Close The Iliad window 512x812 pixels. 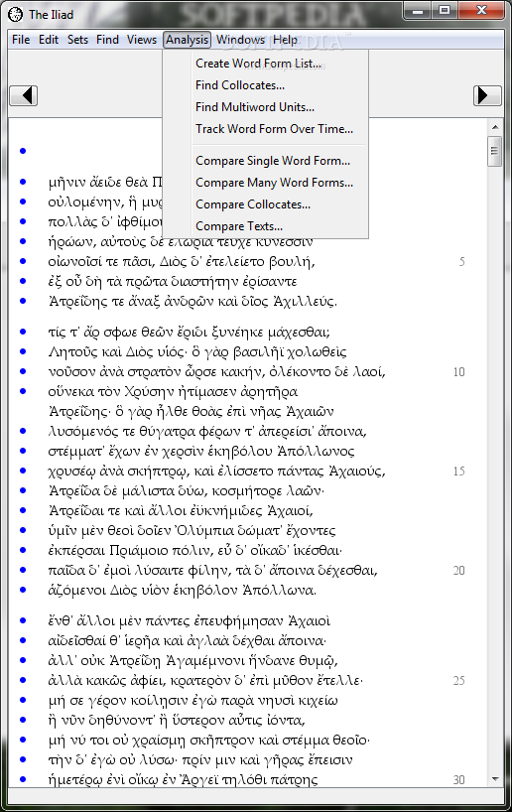point(481,11)
